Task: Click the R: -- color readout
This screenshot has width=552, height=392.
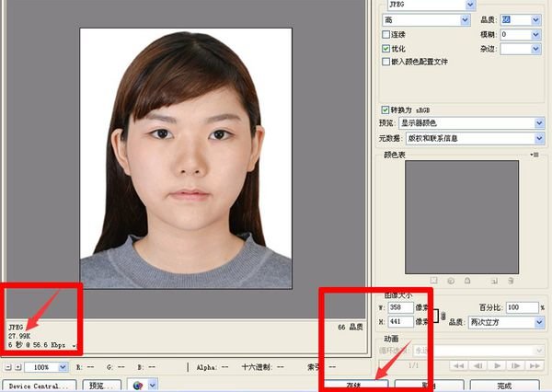Action: click(86, 367)
